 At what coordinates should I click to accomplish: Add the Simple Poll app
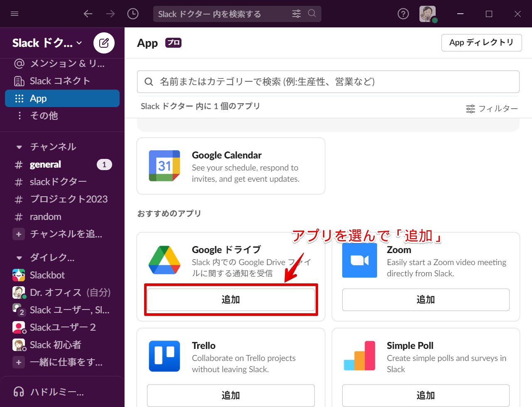426,395
